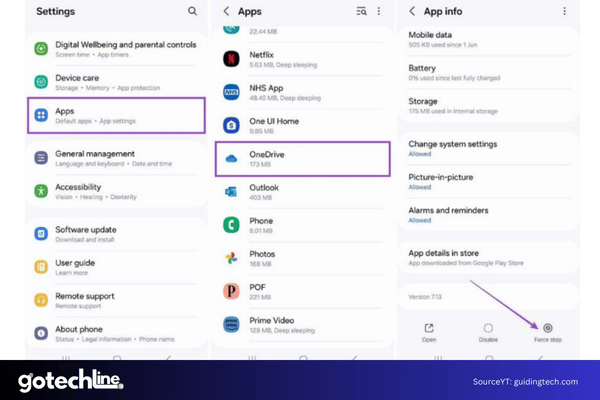Tap the NHS App icon
This screenshot has height=400, width=600.
point(231,92)
